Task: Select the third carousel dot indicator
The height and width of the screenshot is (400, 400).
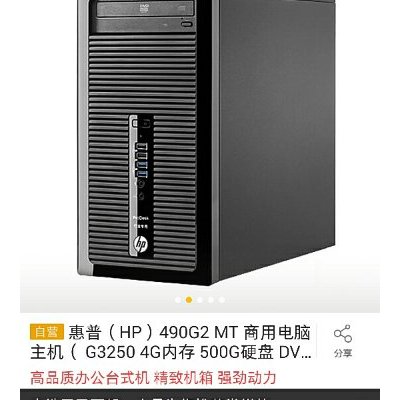Action: [200, 300]
